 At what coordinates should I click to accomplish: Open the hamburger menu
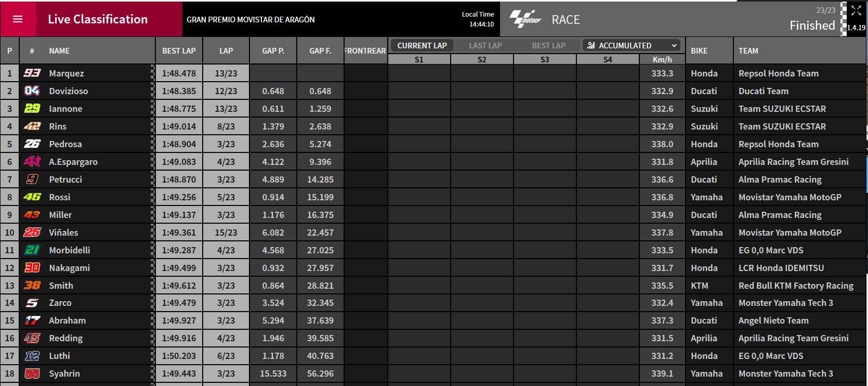[18, 19]
